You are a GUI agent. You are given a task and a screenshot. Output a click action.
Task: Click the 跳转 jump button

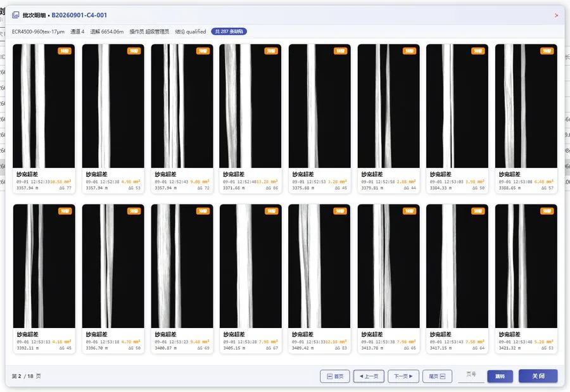coord(500,376)
